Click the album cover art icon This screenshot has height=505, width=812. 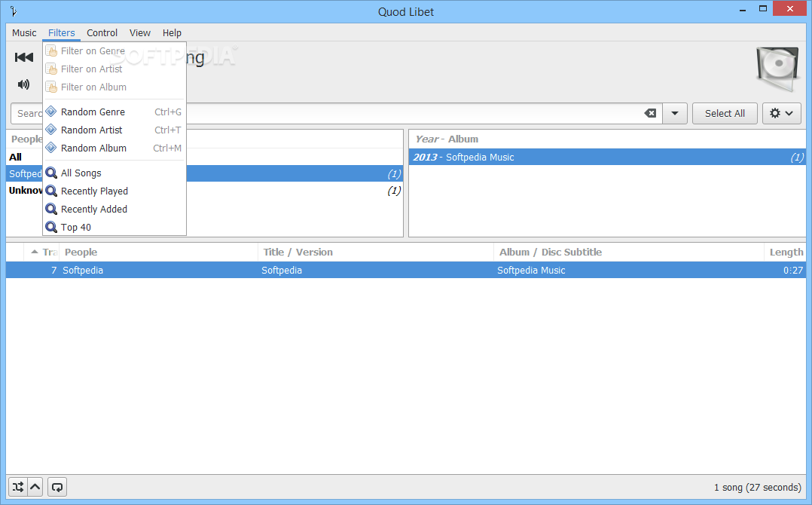[x=778, y=69]
